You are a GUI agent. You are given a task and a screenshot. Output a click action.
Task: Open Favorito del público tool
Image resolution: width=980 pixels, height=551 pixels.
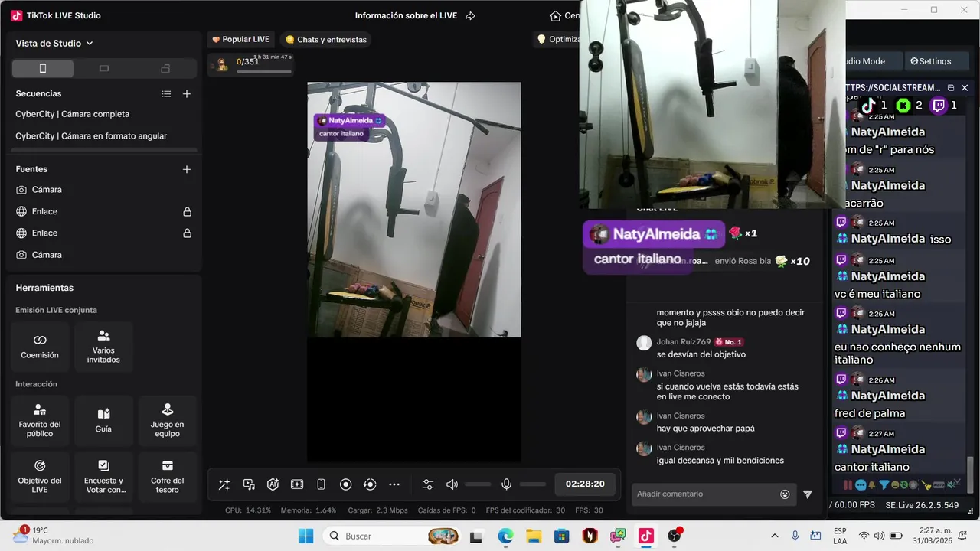coord(40,420)
